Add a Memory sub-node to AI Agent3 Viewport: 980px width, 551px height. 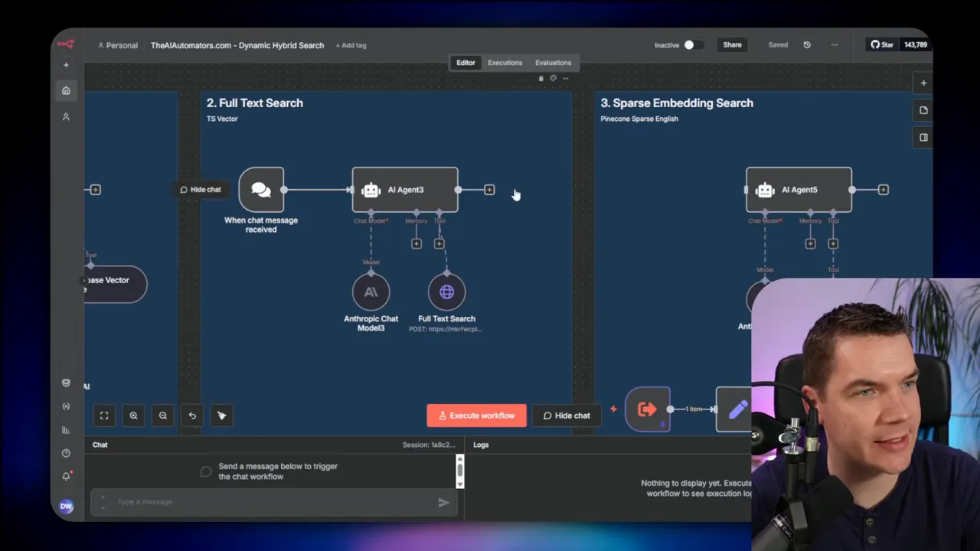tap(416, 243)
